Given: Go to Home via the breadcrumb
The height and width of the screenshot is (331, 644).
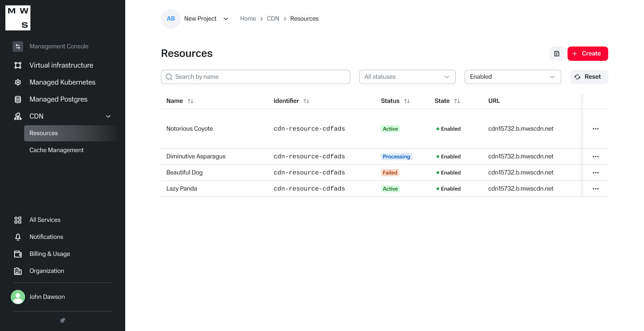Looking at the screenshot, I should [x=248, y=19].
